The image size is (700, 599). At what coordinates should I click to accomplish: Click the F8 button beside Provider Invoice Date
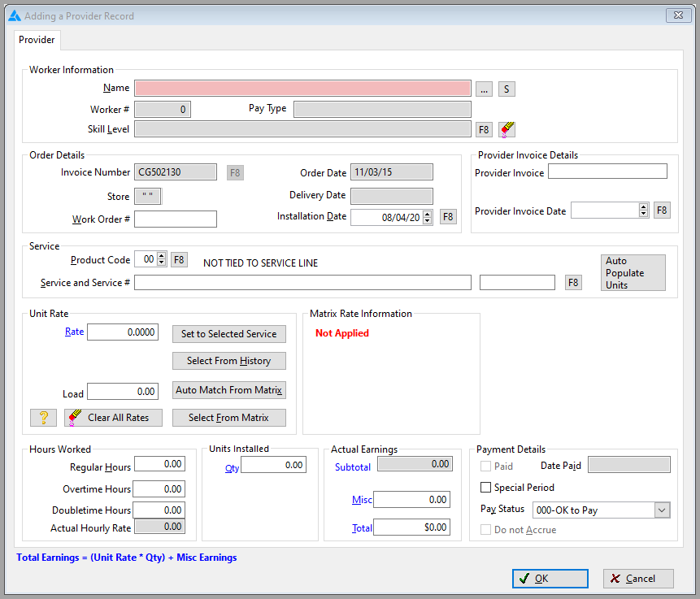[x=662, y=211]
